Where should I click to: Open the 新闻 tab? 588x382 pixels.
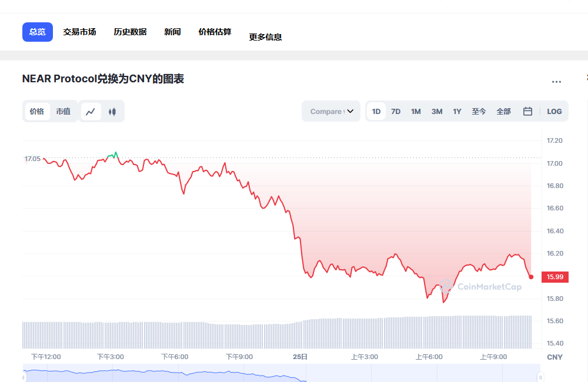172,32
